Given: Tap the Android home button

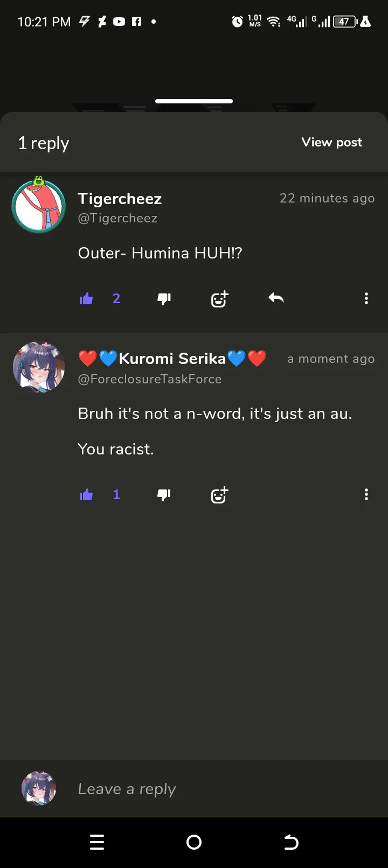Looking at the screenshot, I should 194,842.
